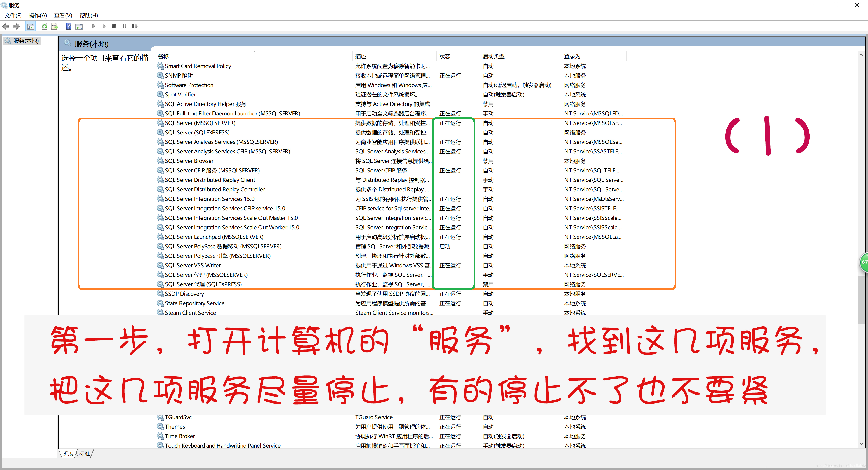This screenshot has height=470, width=868.
Task: Click the back arrow in toolbar
Action: (x=6, y=26)
